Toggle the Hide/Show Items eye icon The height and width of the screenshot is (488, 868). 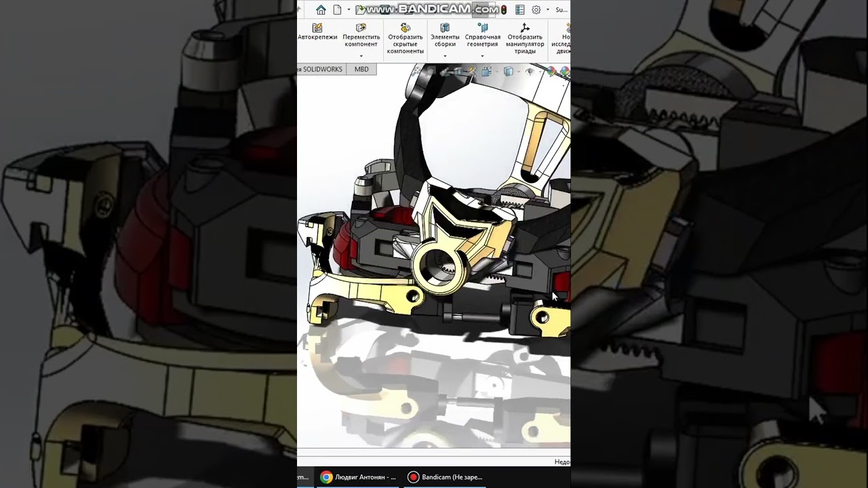point(530,72)
